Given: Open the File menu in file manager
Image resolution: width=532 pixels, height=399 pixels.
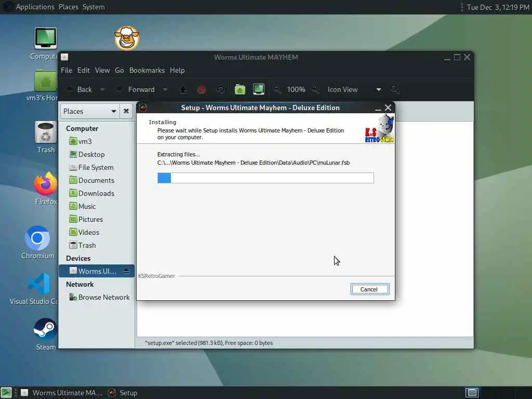Looking at the screenshot, I should 66,70.
